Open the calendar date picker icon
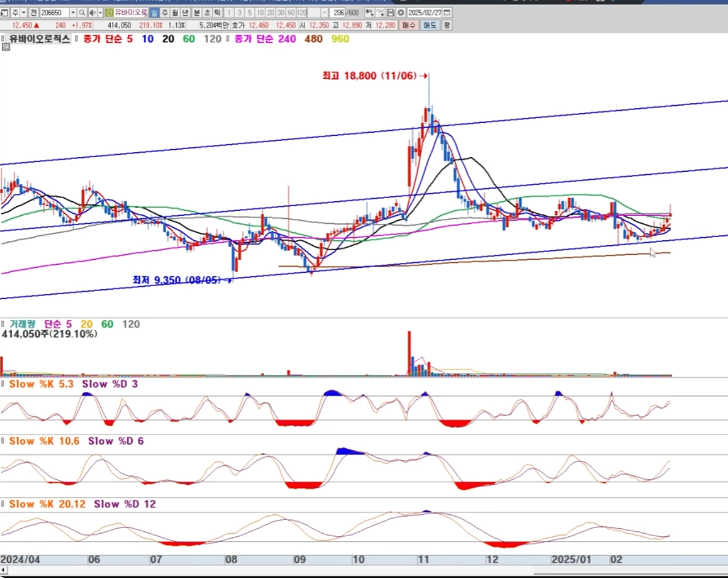Image resolution: width=728 pixels, height=579 pixels. coord(447,12)
